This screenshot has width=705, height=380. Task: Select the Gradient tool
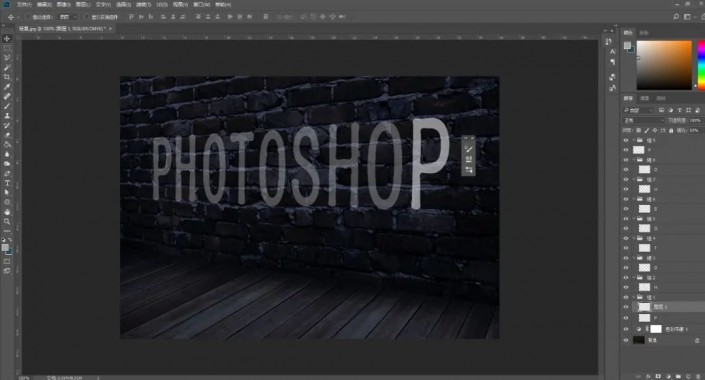7,144
